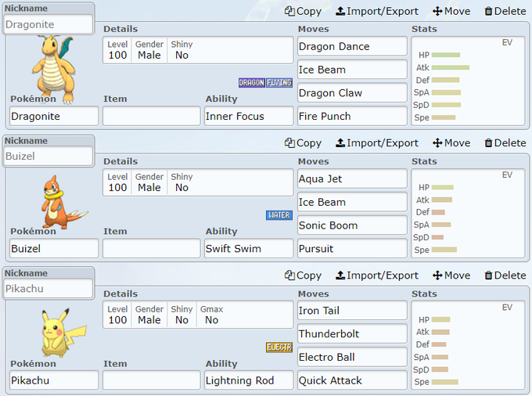This screenshot has height=396, width=532.
Task: Click Buizel's Level 100 value
Action: [x=117, y=187]
